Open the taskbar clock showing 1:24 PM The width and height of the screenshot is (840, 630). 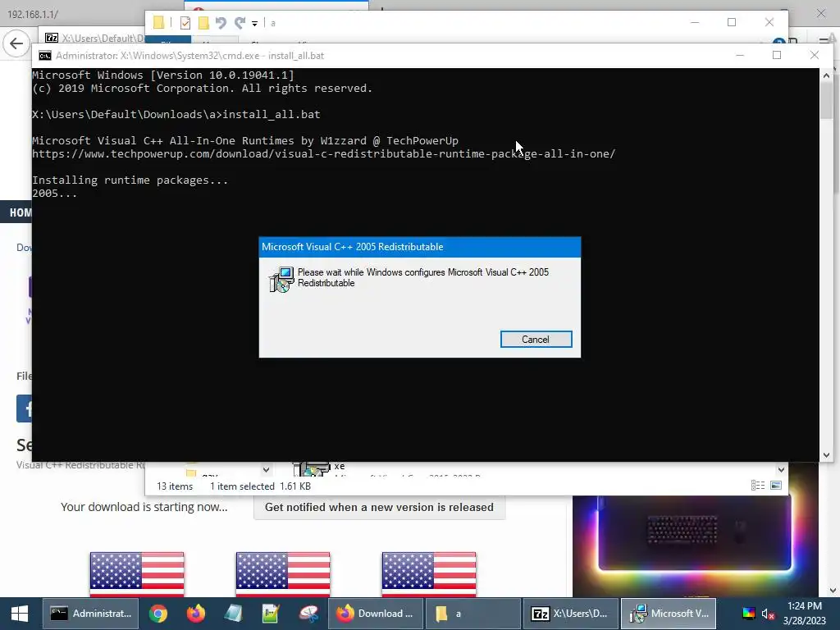coord(804,614)
